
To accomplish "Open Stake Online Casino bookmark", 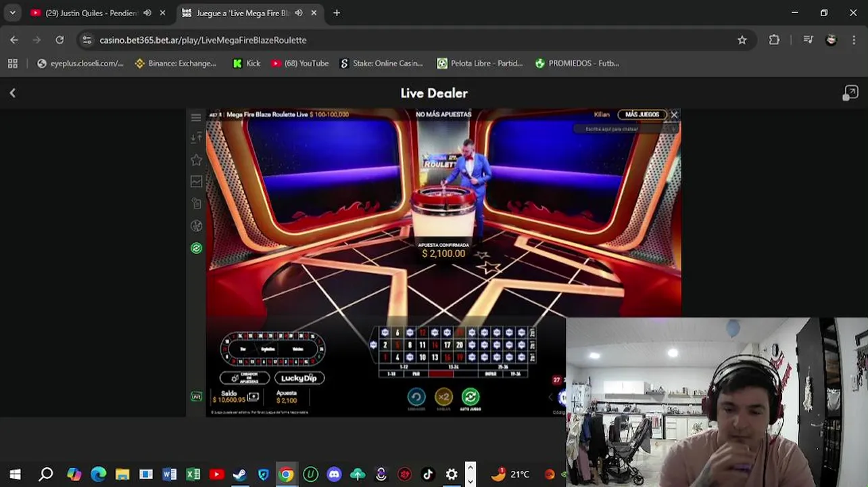I will point(381,64).
